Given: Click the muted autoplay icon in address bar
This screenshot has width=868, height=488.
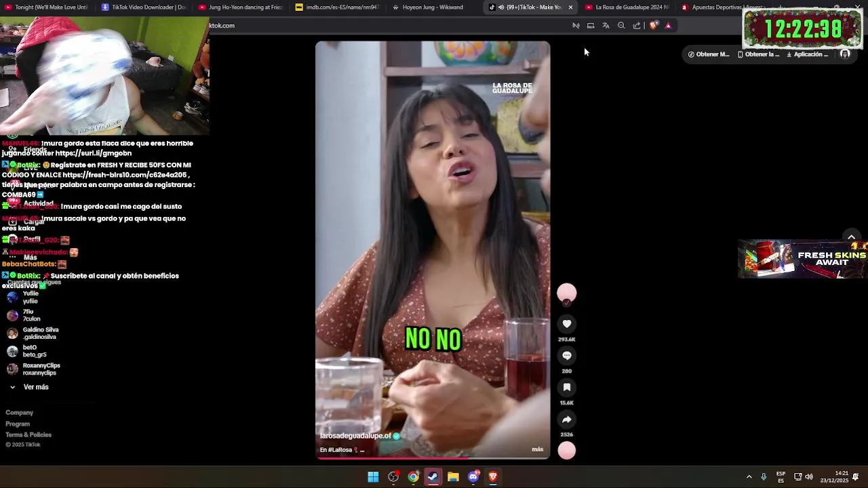Looking at the screenshot, I should [576, 26].
